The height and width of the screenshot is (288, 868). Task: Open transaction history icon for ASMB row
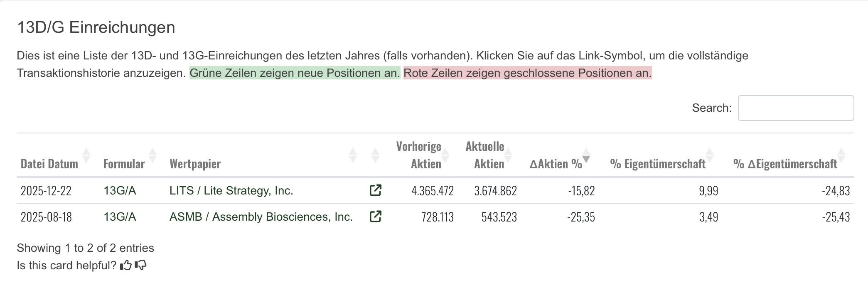tap(375, 217)
